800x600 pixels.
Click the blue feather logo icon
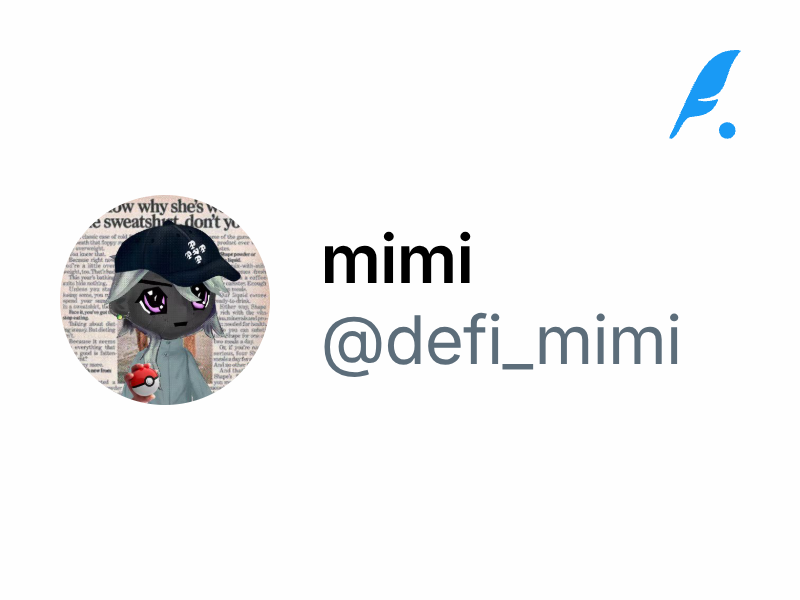tap(704, 94)
